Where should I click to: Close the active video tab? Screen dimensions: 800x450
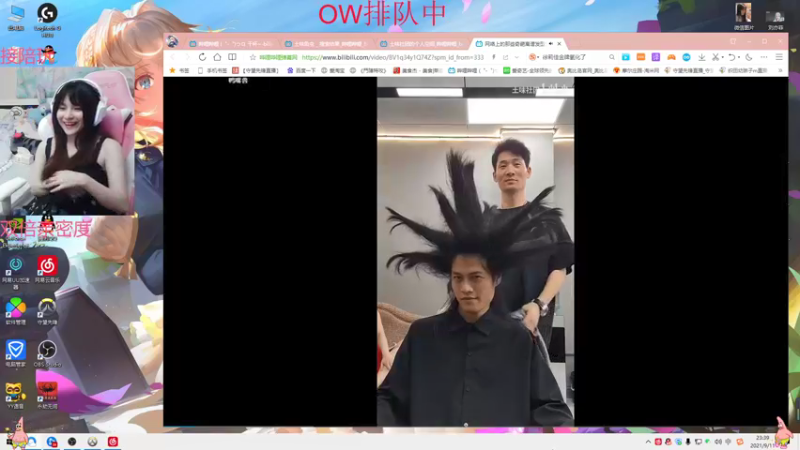pos(559,44)
